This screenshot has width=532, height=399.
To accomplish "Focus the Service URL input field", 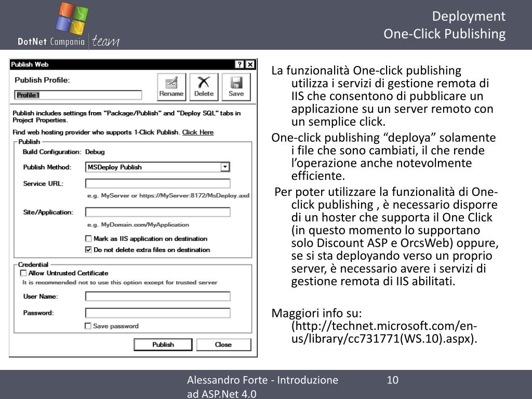I will (158, 183).
